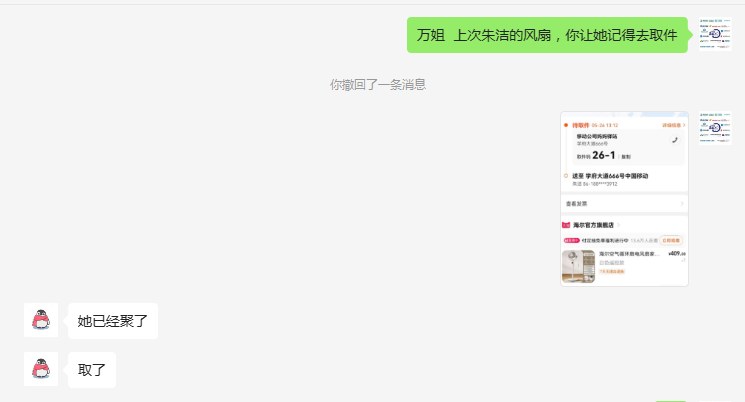Screen dimensions: 745x402
Task: Expand the 查看发票 row chevron
Action: pyautogui.click(x=682, y=203)
